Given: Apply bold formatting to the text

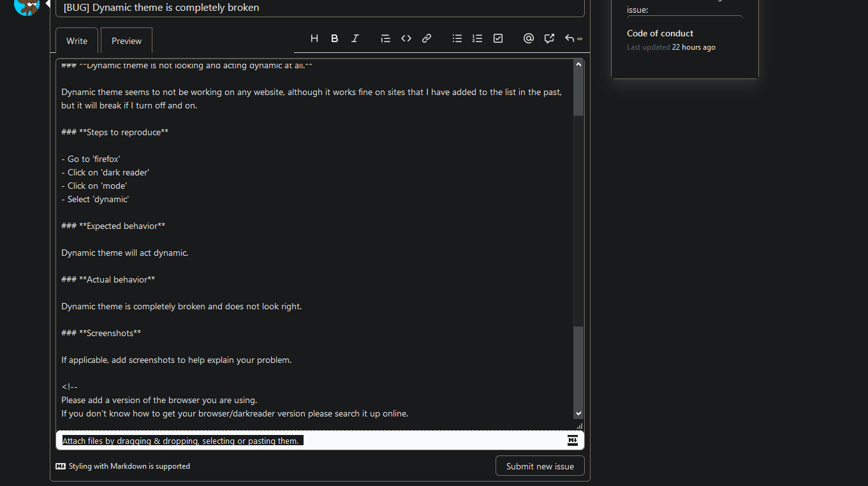Looking at the screenshot, I should pos(334,38).
